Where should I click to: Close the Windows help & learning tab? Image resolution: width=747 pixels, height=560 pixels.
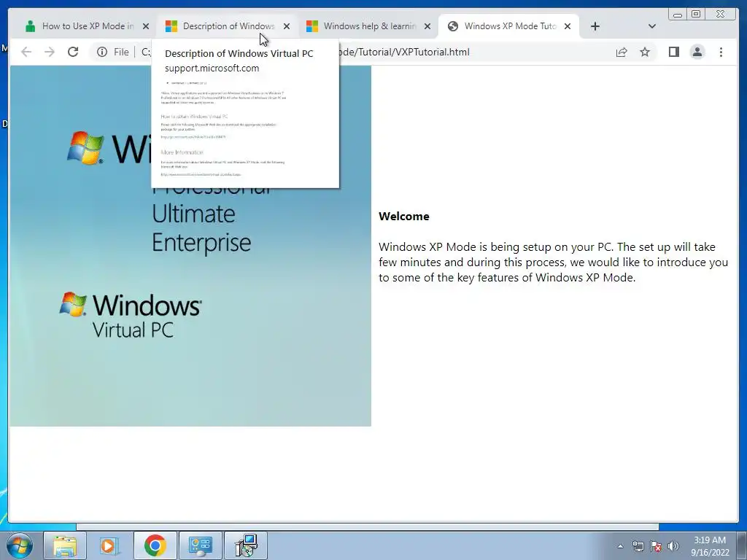[x=427, y=26]
